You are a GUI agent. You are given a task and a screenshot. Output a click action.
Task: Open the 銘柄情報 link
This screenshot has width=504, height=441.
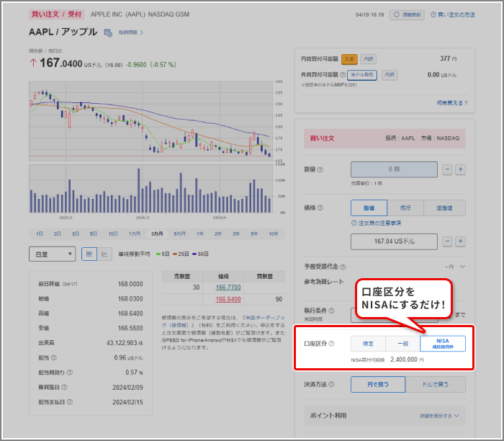(x=130, y=32)
